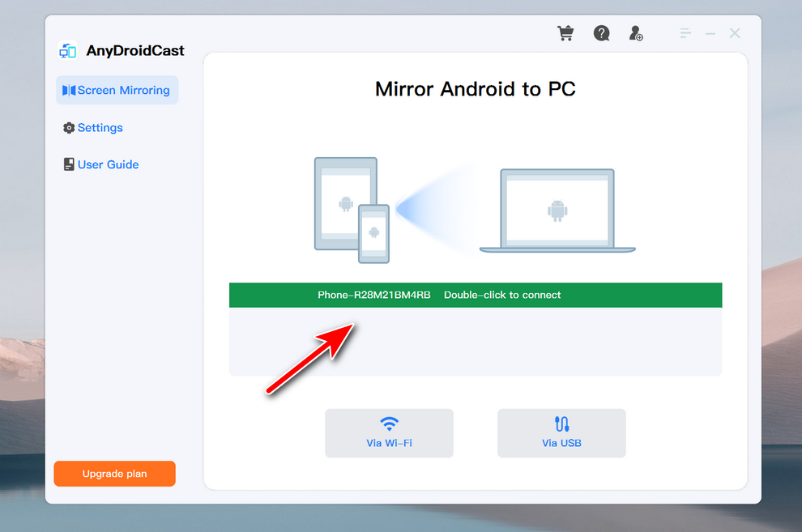
Task: Click the AnyDroidCast logo icon
Action: 67,51
